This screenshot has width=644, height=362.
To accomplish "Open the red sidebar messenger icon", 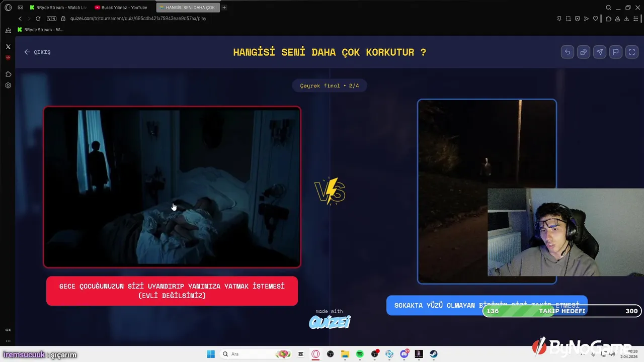I will [x=8, y=58].
